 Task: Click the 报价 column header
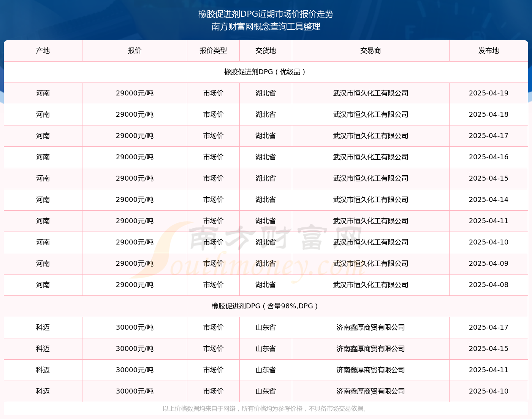pos(135,51)
